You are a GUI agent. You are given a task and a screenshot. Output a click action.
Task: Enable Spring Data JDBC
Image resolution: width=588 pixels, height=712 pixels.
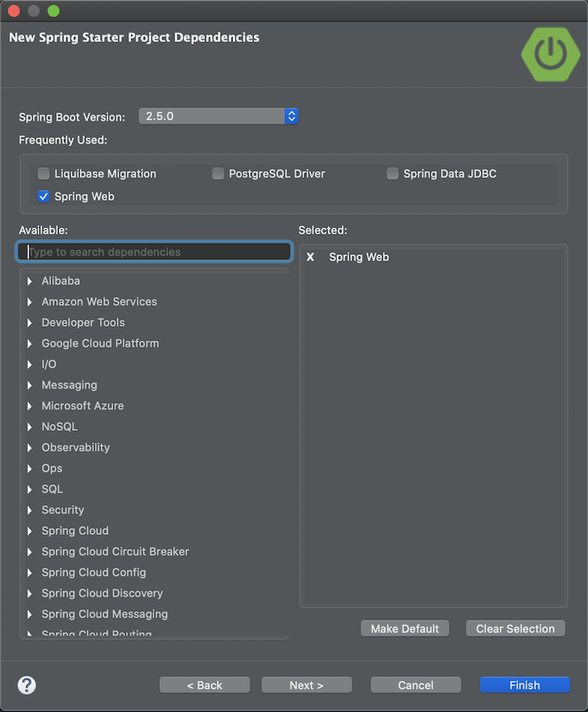392,174
